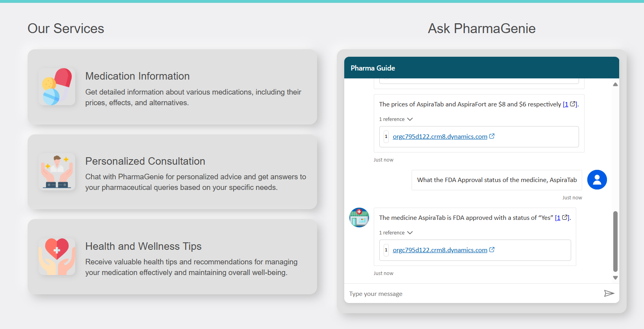Click the Health and Wellness heart icon
The height and width of the screenshot is (329, 644).
click(x=56, y=257)
